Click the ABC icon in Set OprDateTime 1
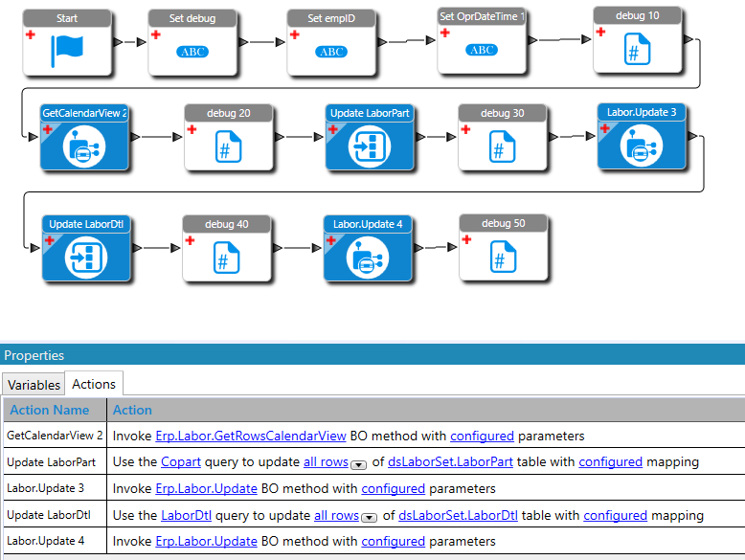The width and height of the screenshot is (745, 560). (x=482, y=50)
